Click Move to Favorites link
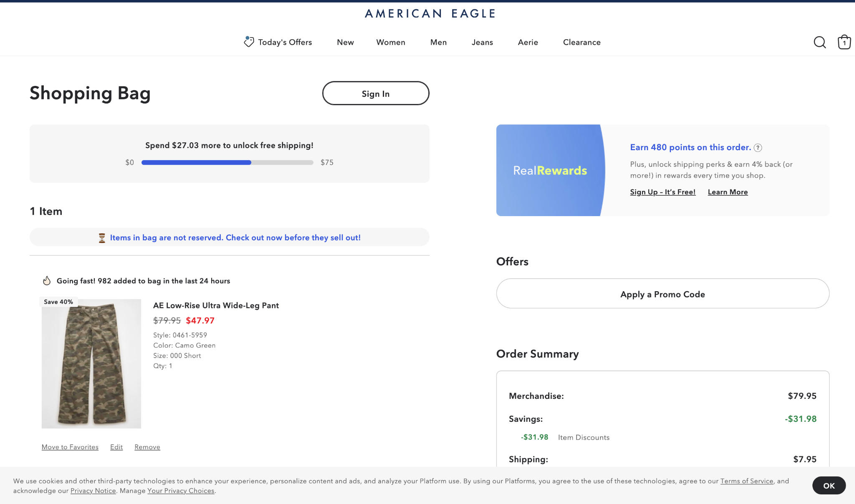The width and height of the screenshot is (855, 504). click(x=70, y=447)
